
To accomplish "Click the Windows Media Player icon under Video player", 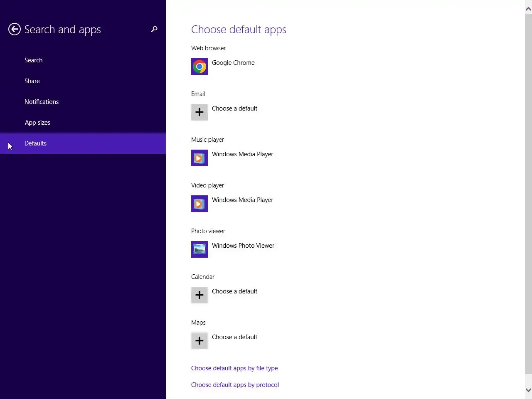I will click(199, 204).
